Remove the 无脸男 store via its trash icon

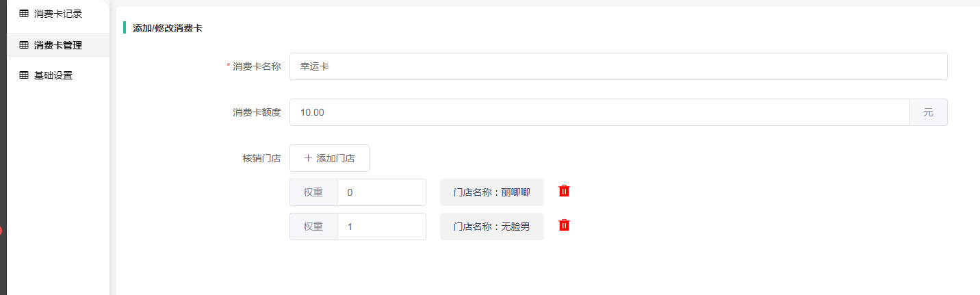click(x=564, y=225)
